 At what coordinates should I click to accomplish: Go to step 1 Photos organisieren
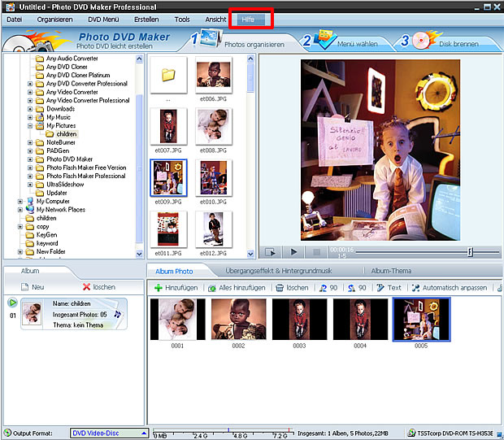[x=241, y=41]
